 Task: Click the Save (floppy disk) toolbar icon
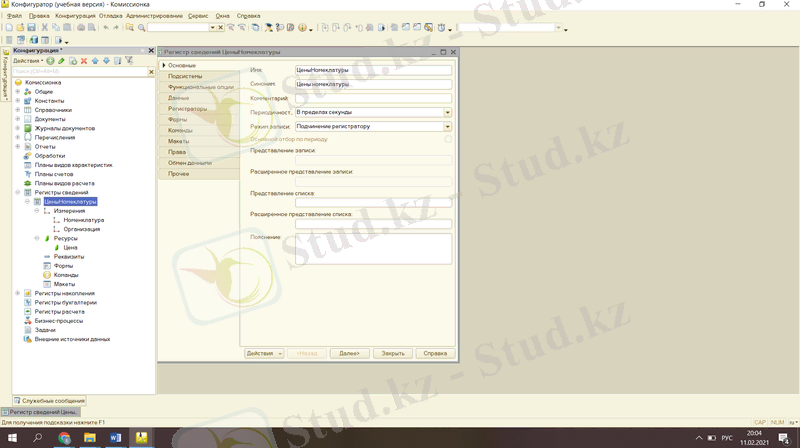point(31,28)
